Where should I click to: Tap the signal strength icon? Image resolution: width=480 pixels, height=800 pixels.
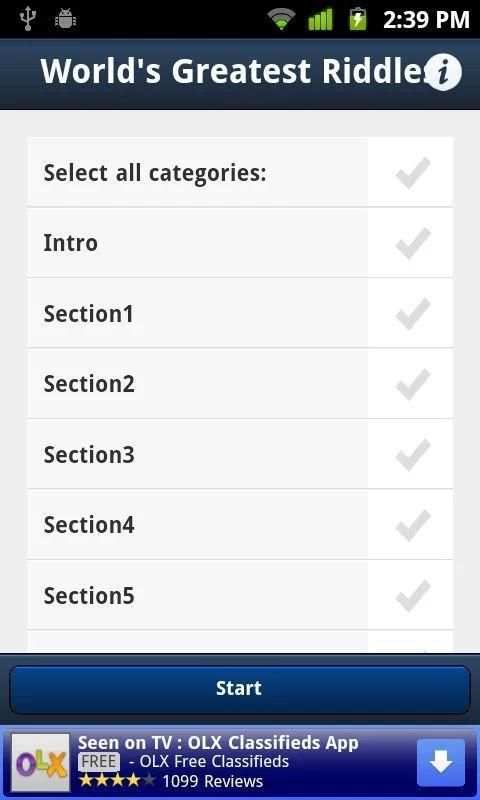(320, 19)
